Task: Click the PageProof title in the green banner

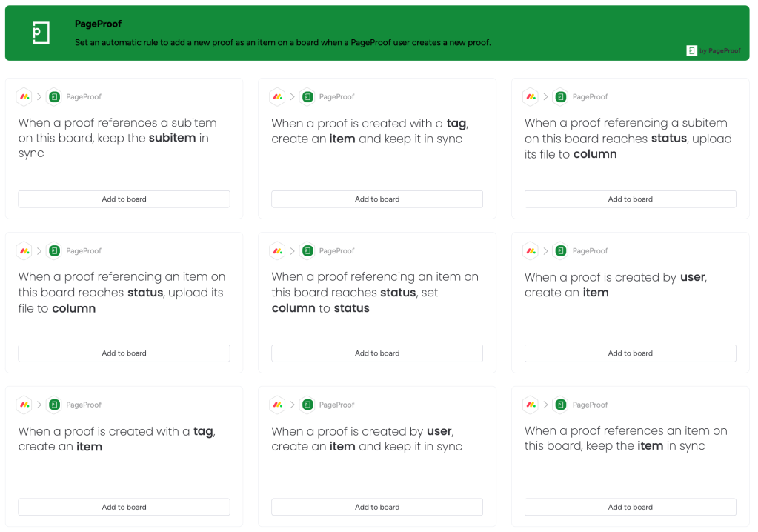Action: coord(98,24)
